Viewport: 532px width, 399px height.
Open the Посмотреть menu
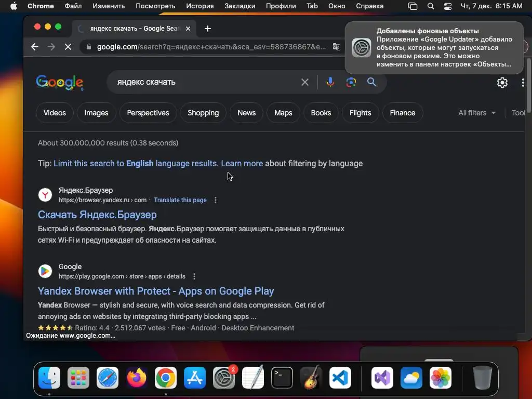[x=155, y=6]
